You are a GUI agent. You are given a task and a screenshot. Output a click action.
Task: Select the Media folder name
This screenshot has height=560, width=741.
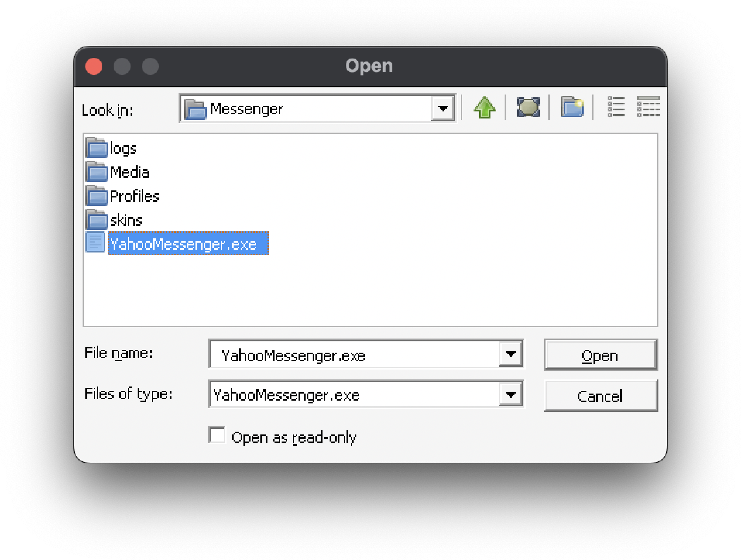click(129, 172)
